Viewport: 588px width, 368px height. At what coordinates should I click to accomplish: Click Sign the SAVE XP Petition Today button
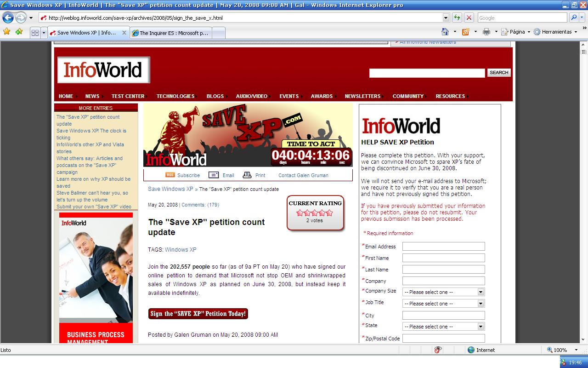pyautogui.click(x=198, y=314)
